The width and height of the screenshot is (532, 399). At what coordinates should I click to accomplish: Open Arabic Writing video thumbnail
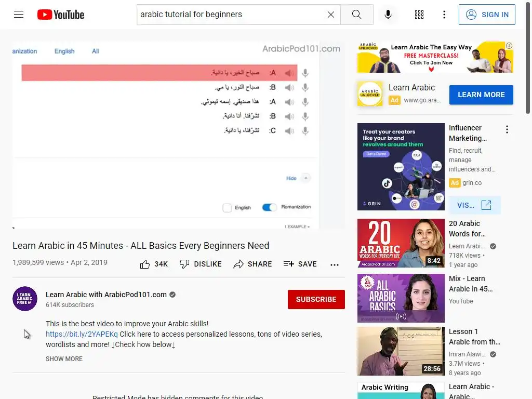click(401, 391)
